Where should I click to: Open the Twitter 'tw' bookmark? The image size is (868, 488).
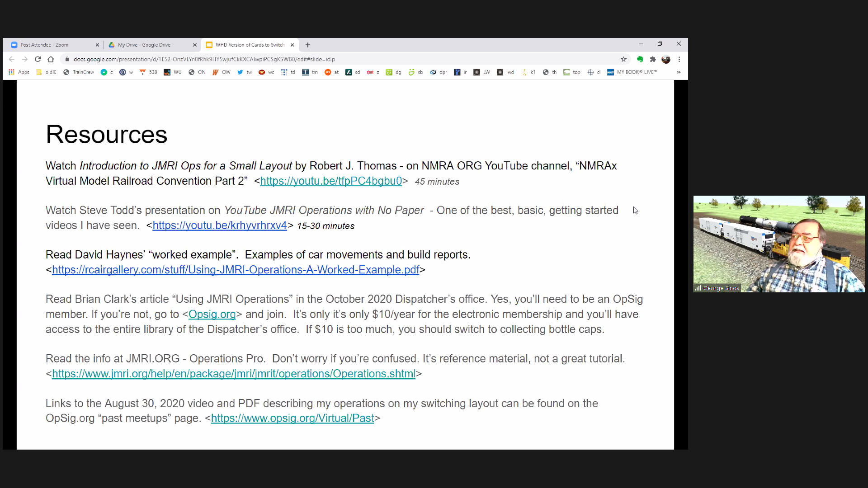pos(245,72)
